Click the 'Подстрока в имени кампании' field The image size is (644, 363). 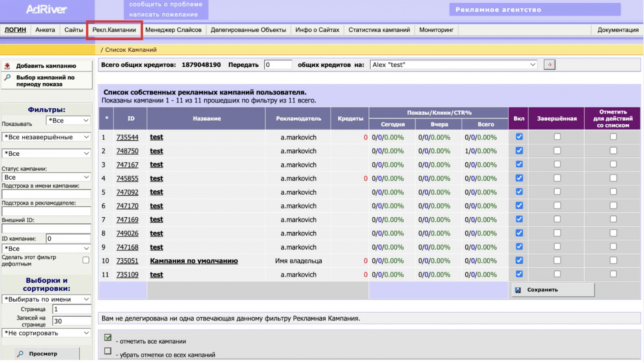46,194
